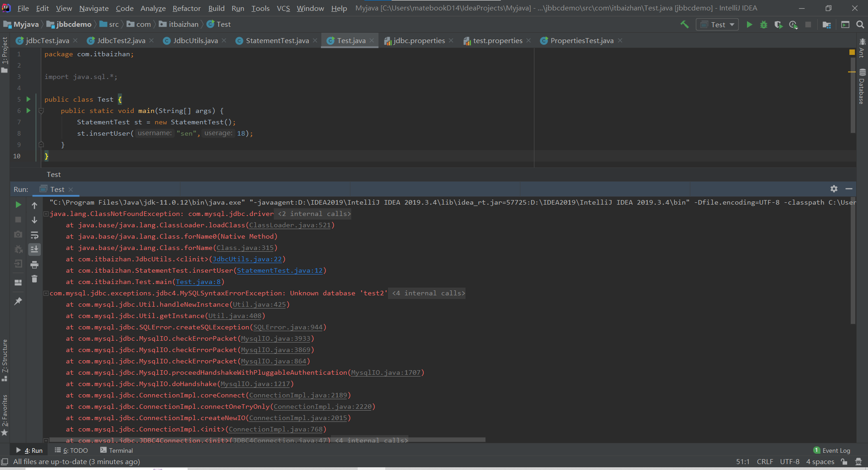This screenshot has height=470, width=868.
Task: Click run gutter arrow next to main method
Action: pos(29,110)
